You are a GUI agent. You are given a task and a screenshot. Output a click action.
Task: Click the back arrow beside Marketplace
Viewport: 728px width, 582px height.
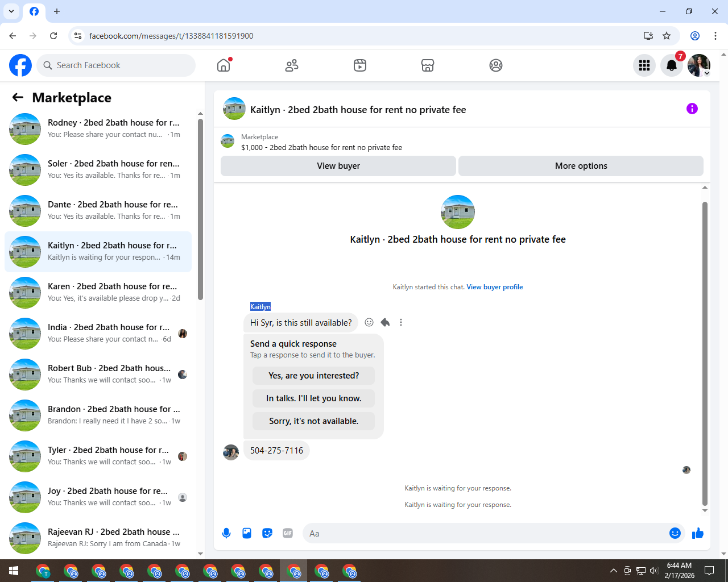tap(18, 97)
